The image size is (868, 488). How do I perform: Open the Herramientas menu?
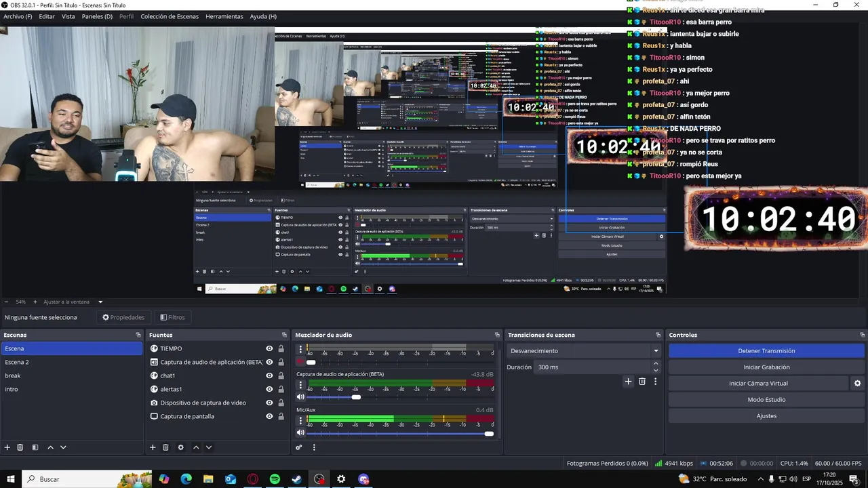(x=224, y=16)
